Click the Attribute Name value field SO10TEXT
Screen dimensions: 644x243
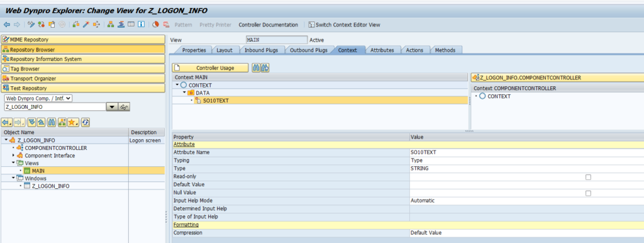click(526, 152)
